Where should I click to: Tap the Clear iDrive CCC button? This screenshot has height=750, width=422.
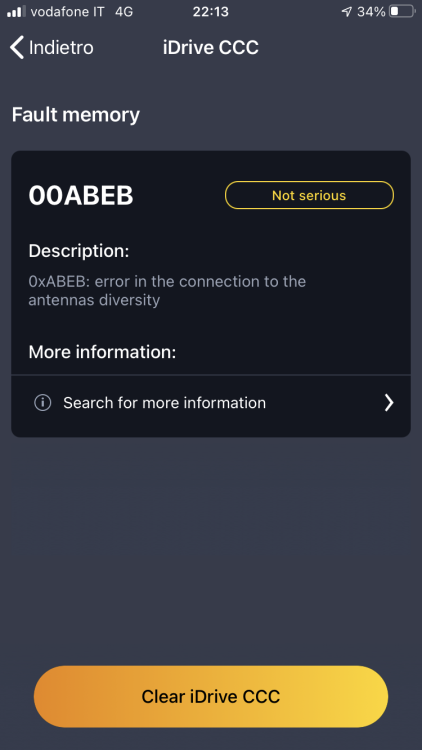[211, 696]
